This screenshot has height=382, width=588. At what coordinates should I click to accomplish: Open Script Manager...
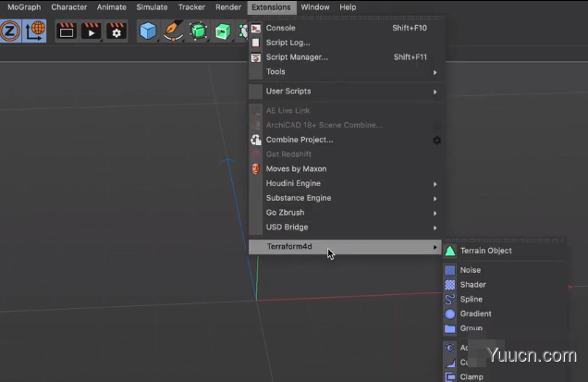coord(346,57)
